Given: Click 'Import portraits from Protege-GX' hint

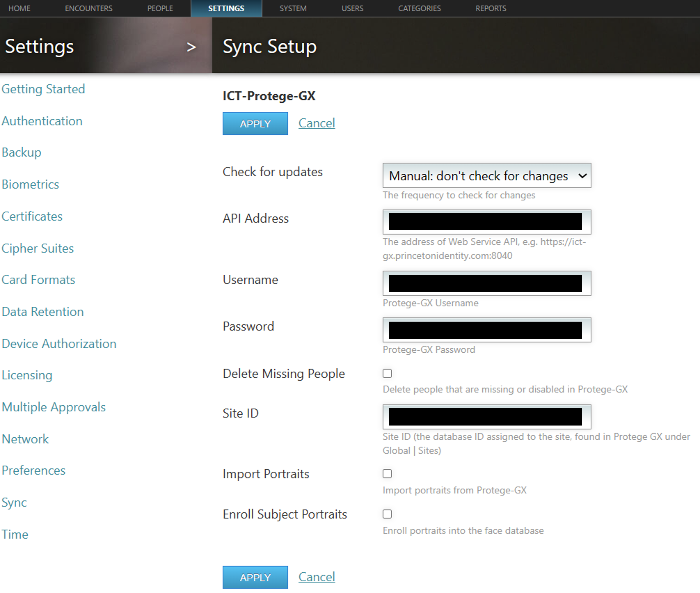Looking at the screenshot, I should pyautogui.click(x=454, y=491).
